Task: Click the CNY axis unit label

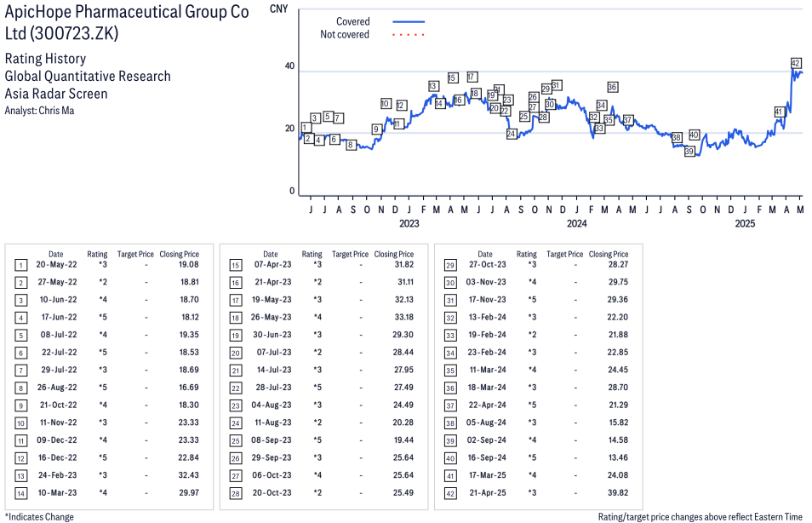Action: [x=278, y=9]
